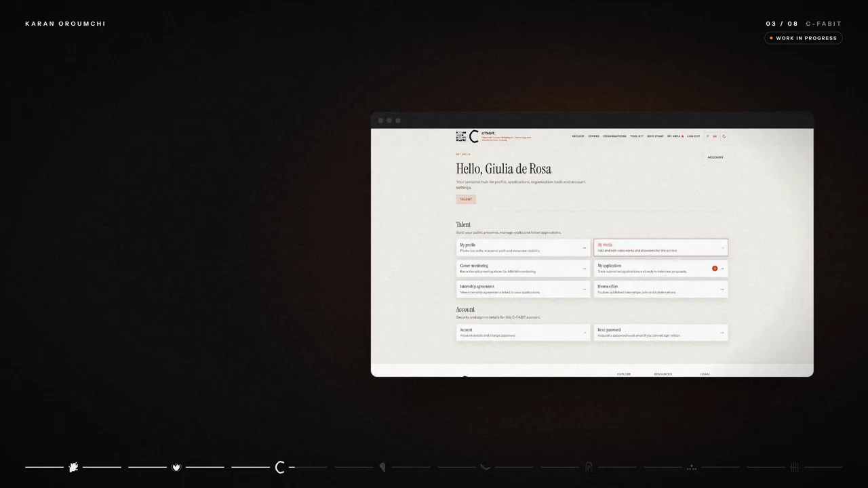Select the wave-shaped icon in the bottom timeline
This screenshot has height=488, width=868.
click(x=486, y=467)
